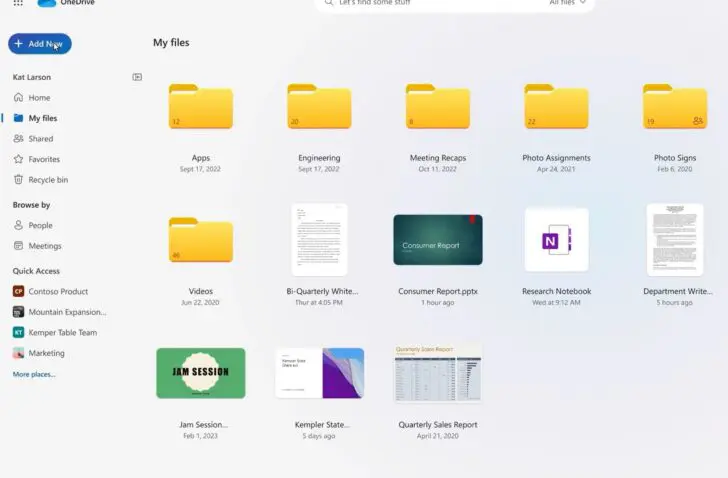728x478 pixels.
Task: Click the My files folder icon in the sidebar
Action: 18,118
